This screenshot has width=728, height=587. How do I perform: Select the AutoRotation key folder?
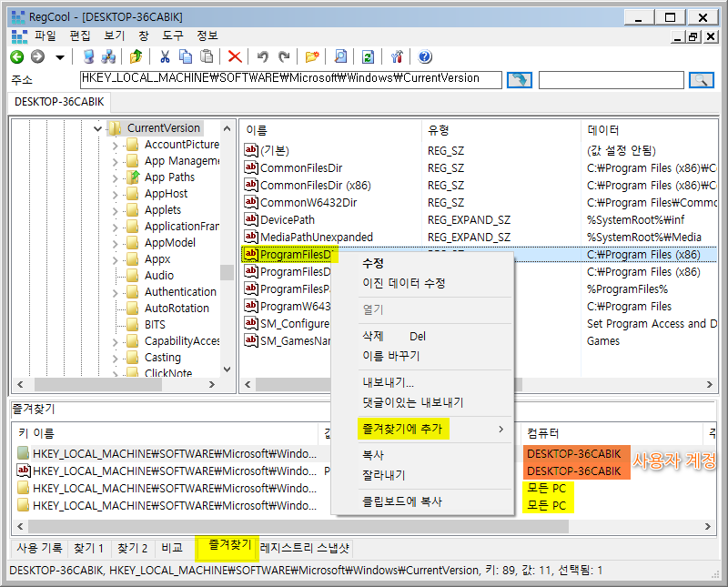(x=177, y=309)
